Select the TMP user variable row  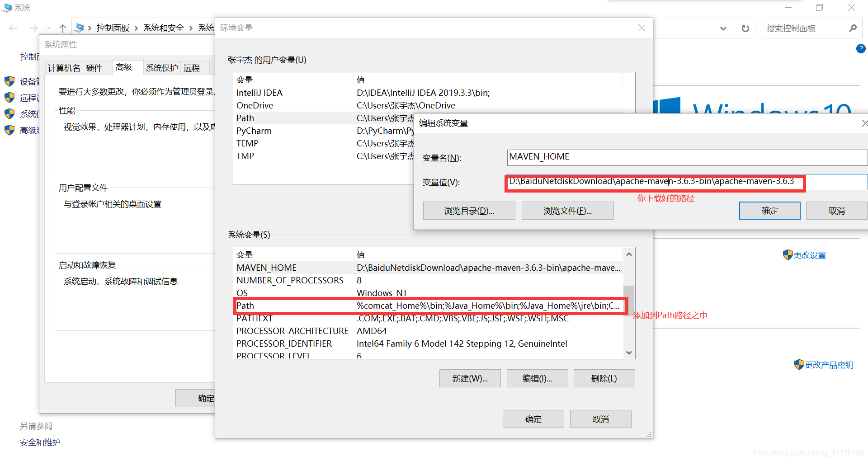pyautogui.click(x=325, y=156)
